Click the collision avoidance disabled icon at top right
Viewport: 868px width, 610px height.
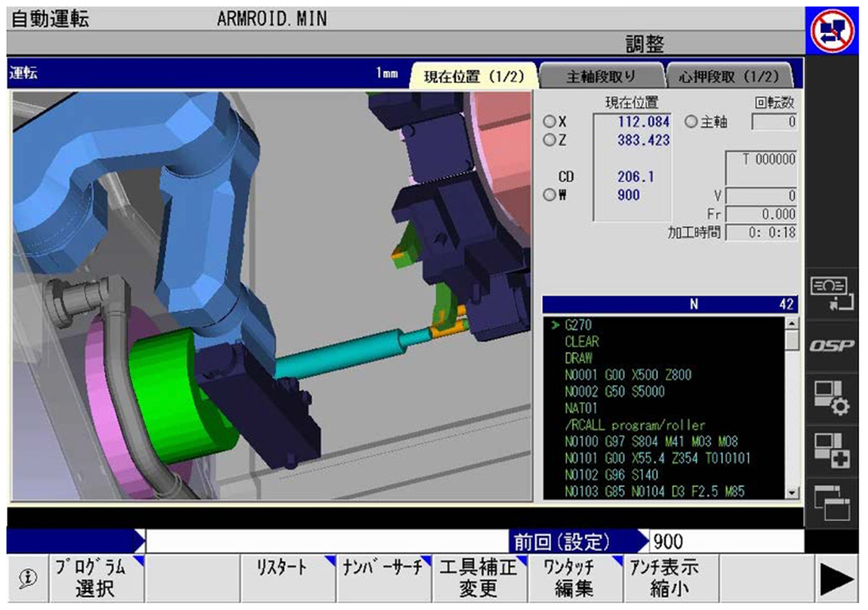834,31
